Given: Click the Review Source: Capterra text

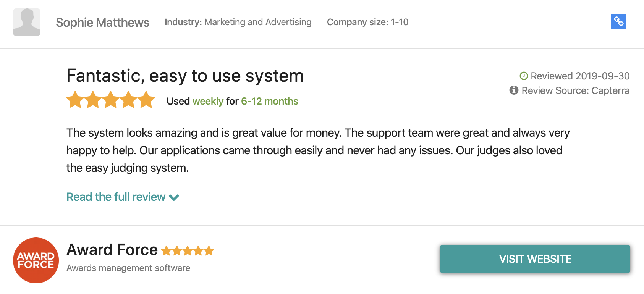Looking at the screenshot, I should pos(575,90).
